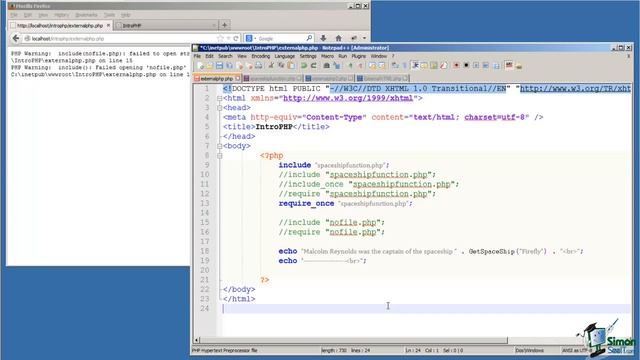Image resolution: width=640 pixels, height=360 pixels.
Task: Click the Firefox downloads arrow icon
Action: coord(323,38)
